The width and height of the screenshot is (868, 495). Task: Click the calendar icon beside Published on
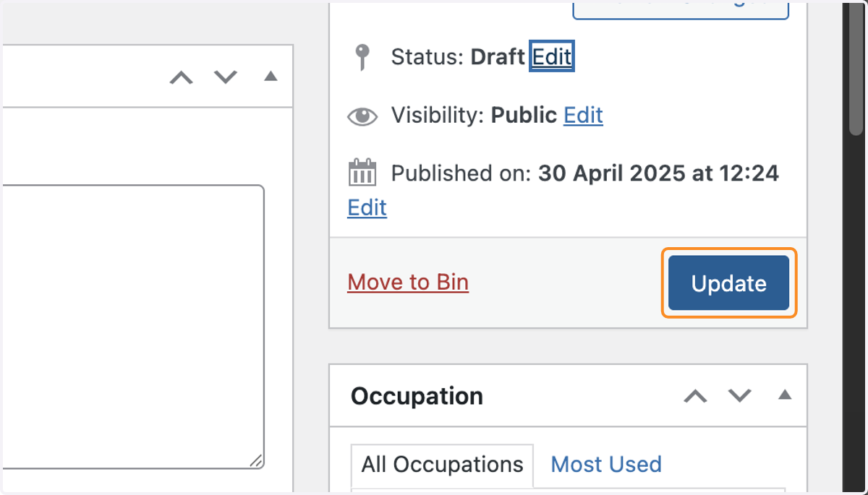click(362, 173)
